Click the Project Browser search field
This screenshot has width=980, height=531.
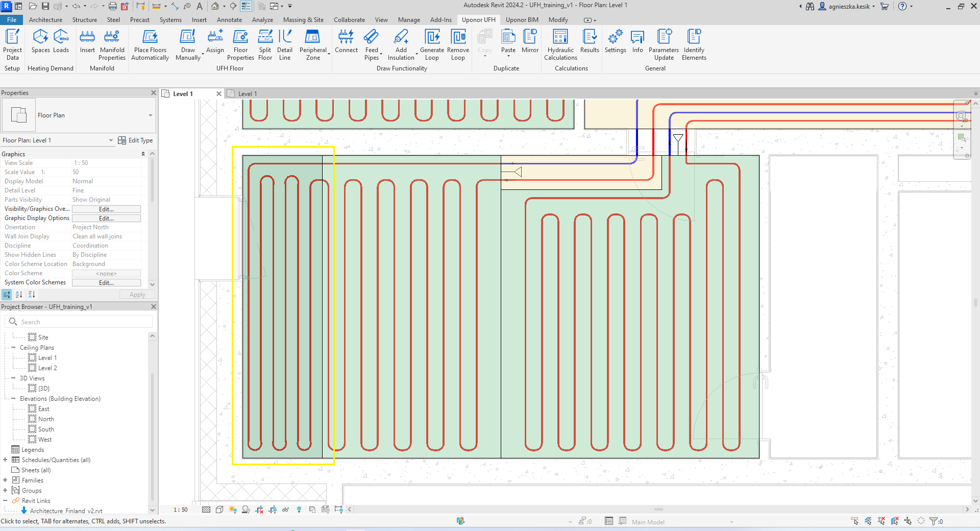pyautogui.click(x=79, y=322)
